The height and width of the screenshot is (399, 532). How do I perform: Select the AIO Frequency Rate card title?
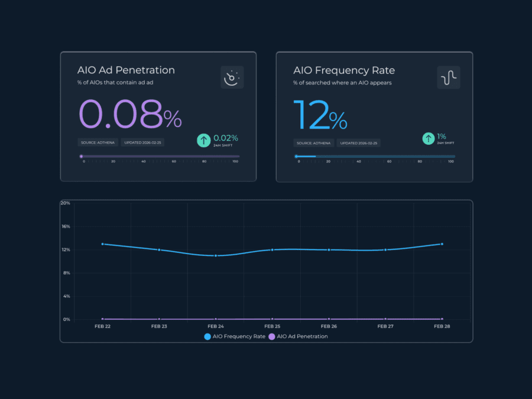344,70
